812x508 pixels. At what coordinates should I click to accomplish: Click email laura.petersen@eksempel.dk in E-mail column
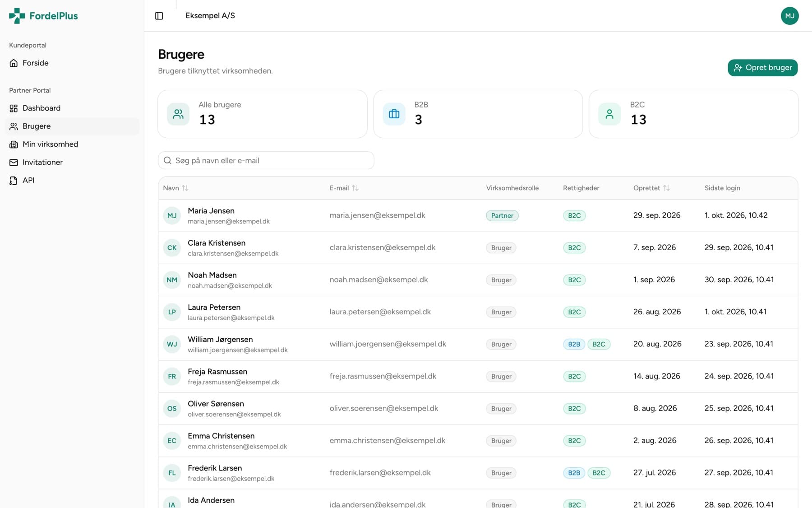(380, 312)
